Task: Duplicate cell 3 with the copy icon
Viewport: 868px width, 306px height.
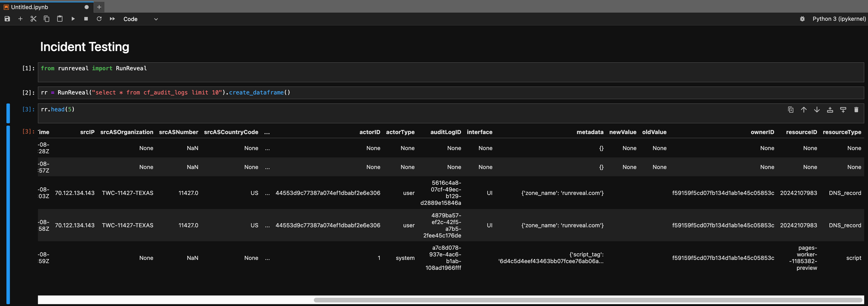Action: coord(791,110)
